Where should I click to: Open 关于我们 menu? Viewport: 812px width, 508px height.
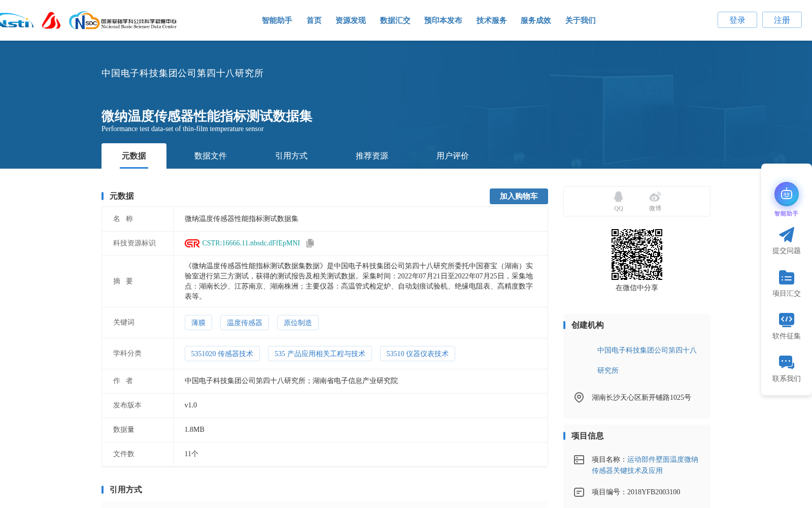point(581,20)
